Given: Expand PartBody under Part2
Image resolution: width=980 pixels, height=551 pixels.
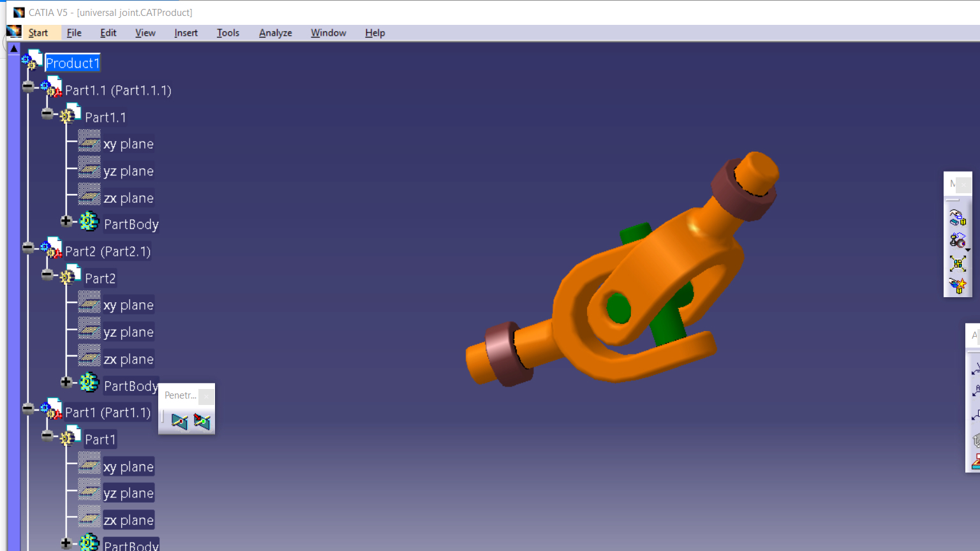Looking at the screenshot, I should [66, 383].
